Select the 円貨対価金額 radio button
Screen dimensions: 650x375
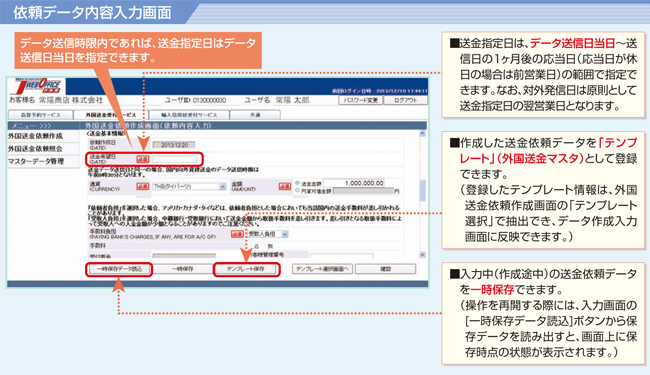click(x=297, y=191)
